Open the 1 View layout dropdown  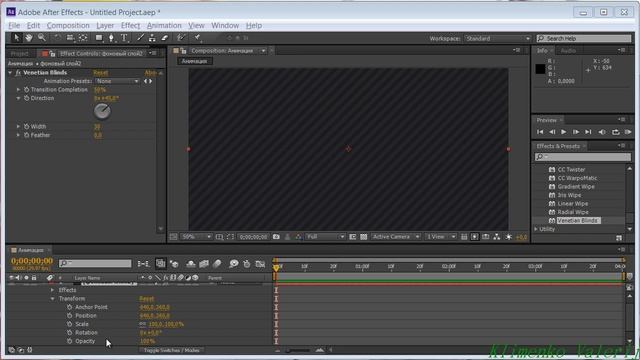click(441, 237)
